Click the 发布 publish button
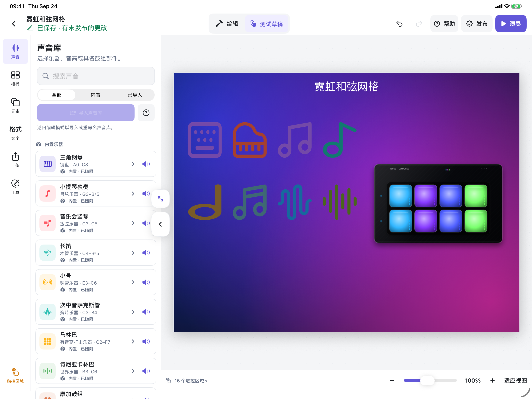532x399 pixels. point(477,24)
